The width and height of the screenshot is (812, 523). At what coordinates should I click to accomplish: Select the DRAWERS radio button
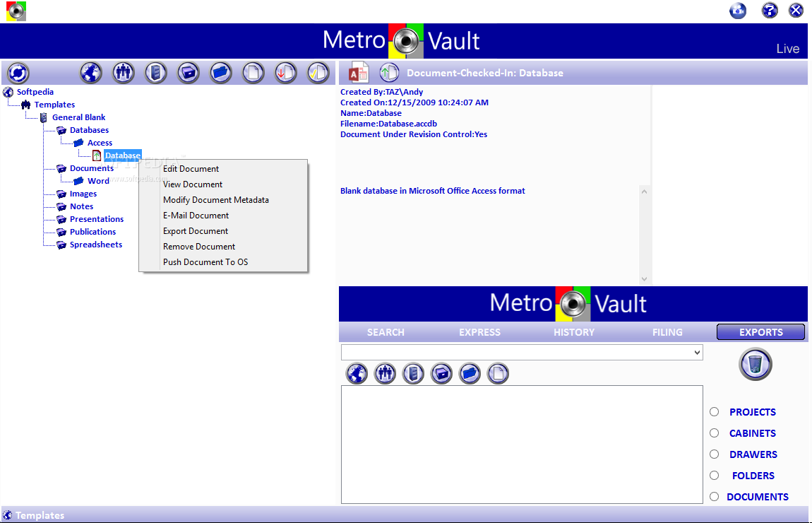[714, 454]
